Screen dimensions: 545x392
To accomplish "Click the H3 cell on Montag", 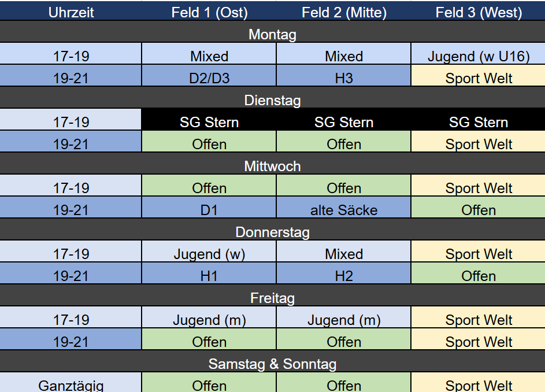I will (x=344, y=78).
